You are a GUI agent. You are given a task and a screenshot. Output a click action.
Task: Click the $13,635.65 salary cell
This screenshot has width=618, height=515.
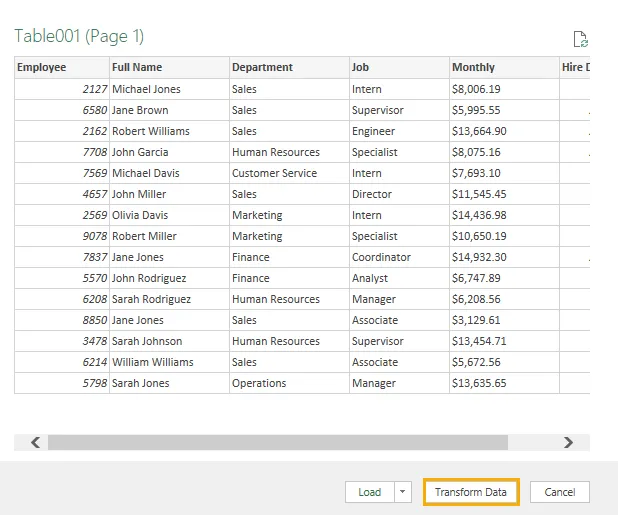[504, 383]
